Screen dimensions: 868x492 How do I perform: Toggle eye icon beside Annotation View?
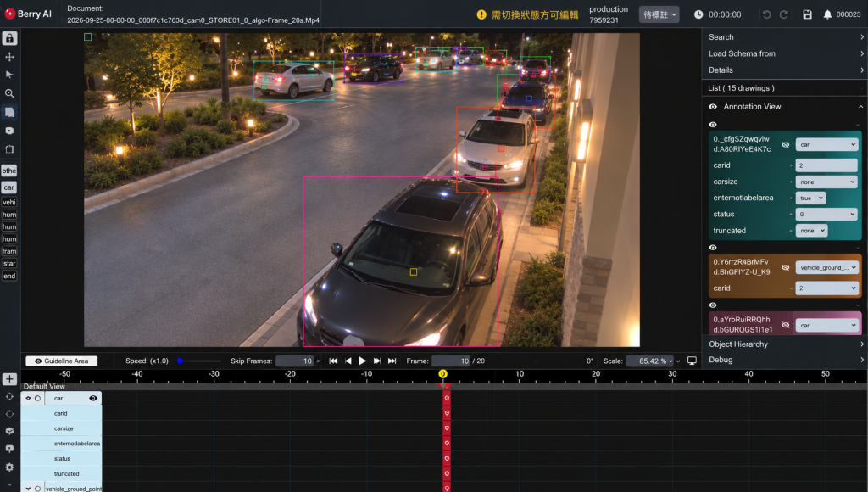pyautogui.click(x=713, y=106)
